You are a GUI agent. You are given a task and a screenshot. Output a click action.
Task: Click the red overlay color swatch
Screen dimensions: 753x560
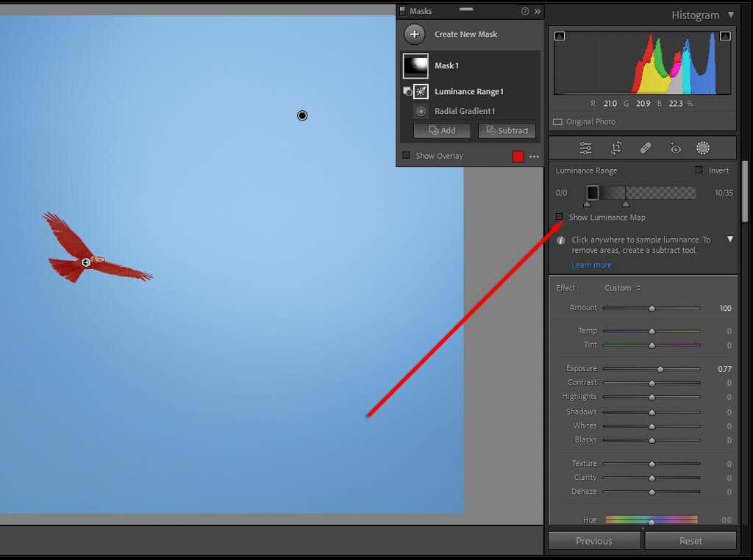(518, 157)
